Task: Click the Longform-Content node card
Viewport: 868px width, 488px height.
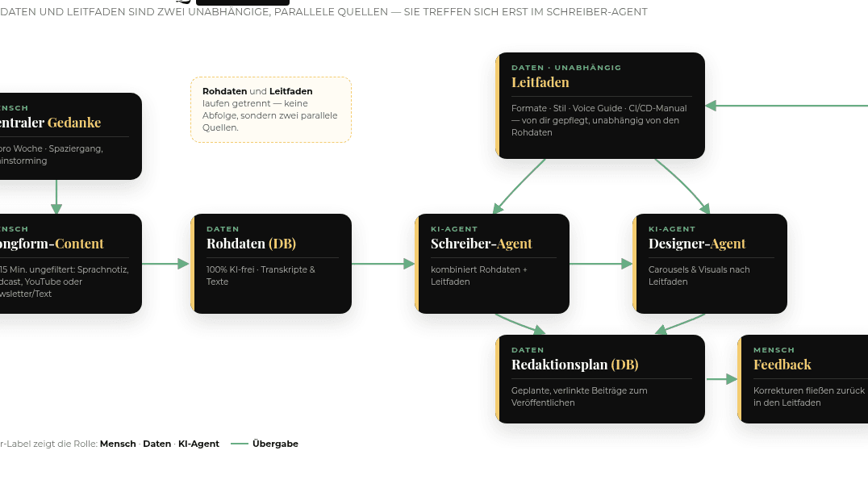Action: pos(71,264)
